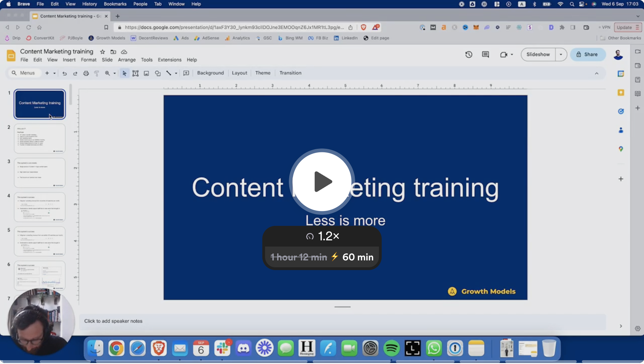Bookmark this page in address bar
This screenshot has width=644, height=364.
106,27
